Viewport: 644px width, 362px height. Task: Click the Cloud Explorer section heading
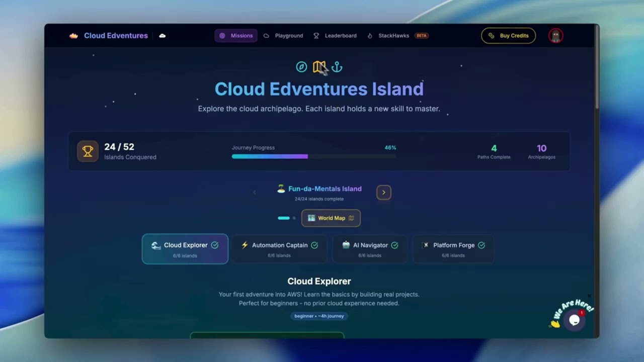pyautogui.click(x=319, y=281)
